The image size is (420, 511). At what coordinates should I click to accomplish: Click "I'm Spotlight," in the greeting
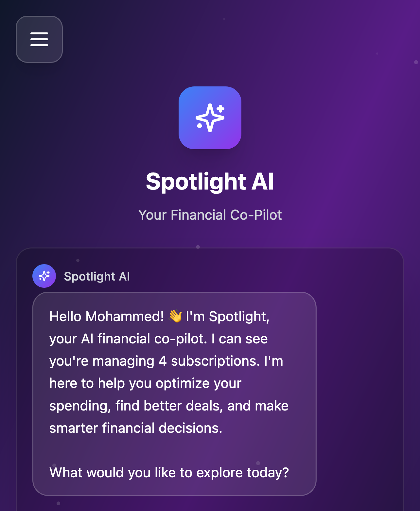pos(228,317)
